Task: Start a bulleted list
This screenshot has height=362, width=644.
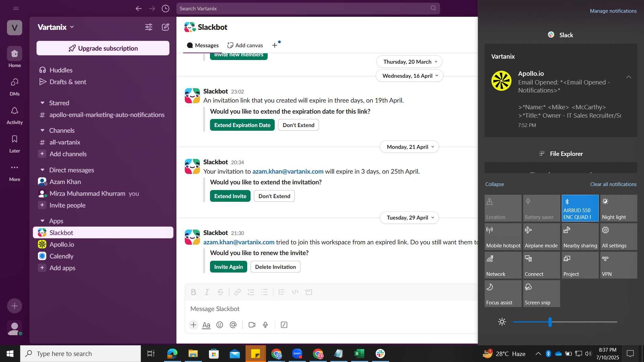Action: pos(264,292)
